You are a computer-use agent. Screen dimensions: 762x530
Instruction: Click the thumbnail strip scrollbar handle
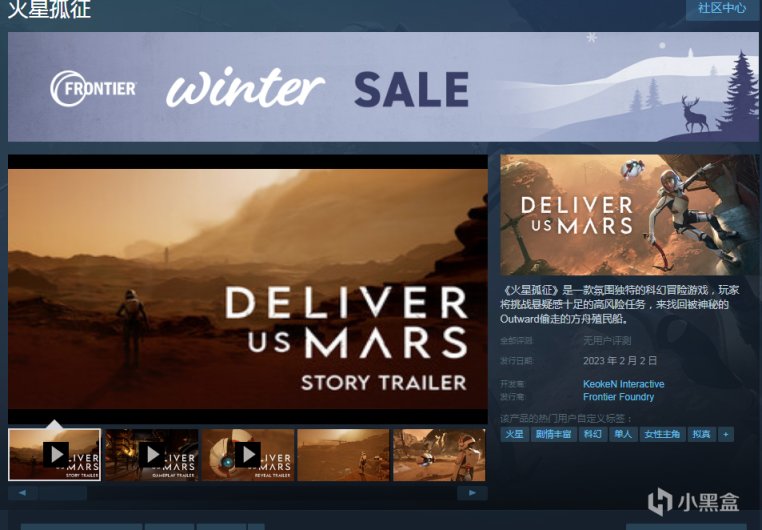pos(63,493)
